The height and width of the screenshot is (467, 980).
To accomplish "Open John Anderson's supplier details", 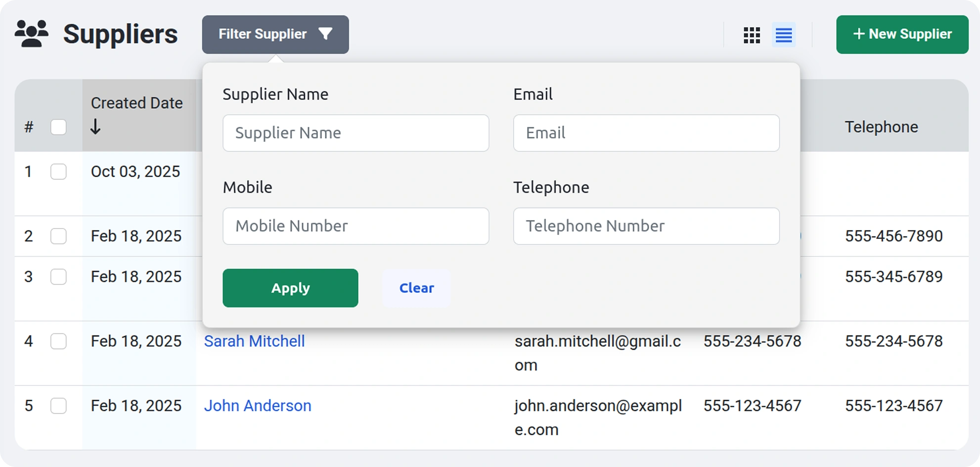I will pyautogui.click(x=258, y=406).
